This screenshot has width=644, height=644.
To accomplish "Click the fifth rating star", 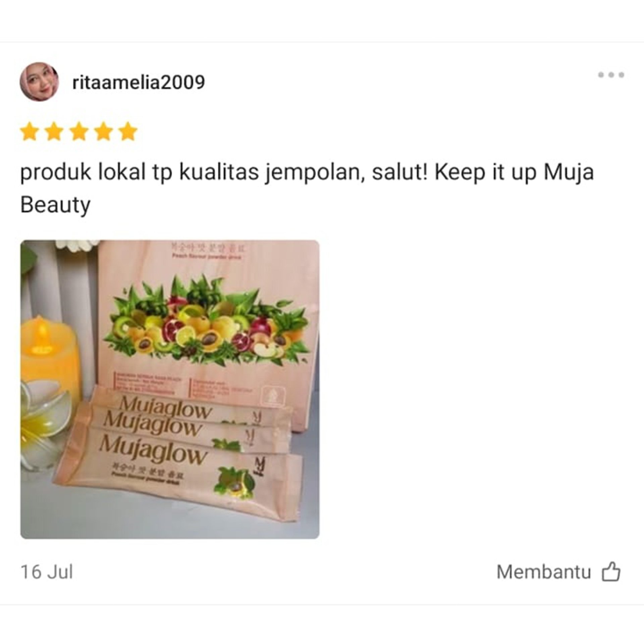I will 128,131.
